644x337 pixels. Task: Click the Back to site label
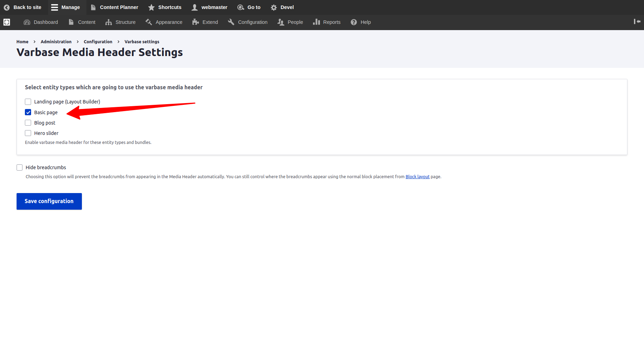27,7
